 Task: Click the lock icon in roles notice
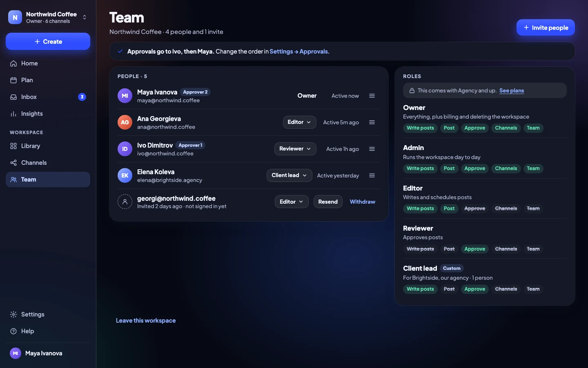tap(412, 91)
